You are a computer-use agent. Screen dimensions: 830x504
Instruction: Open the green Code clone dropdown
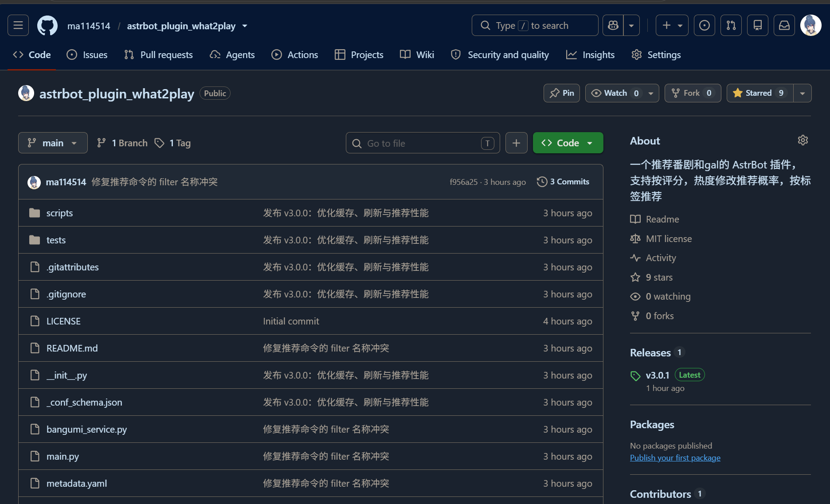(568, 143)
